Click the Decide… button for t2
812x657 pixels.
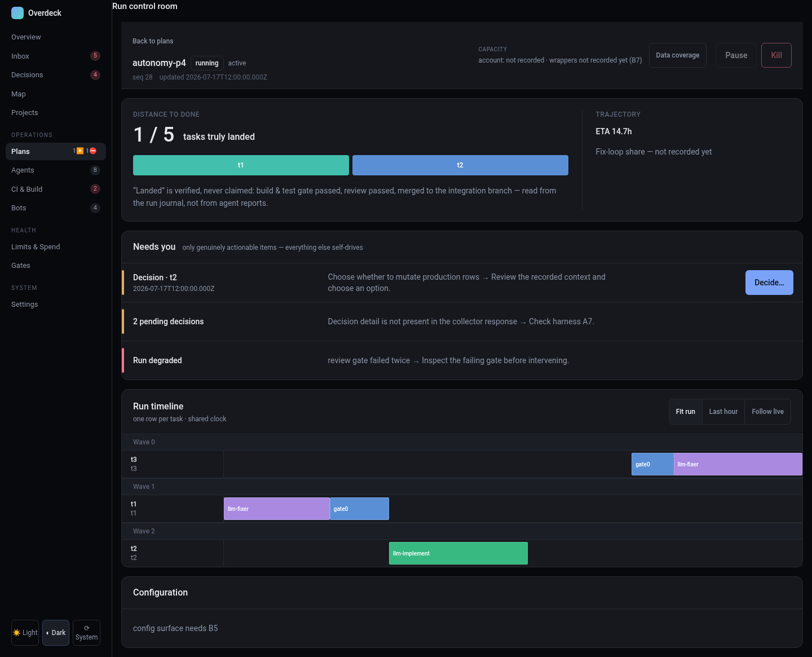(769, 283)
